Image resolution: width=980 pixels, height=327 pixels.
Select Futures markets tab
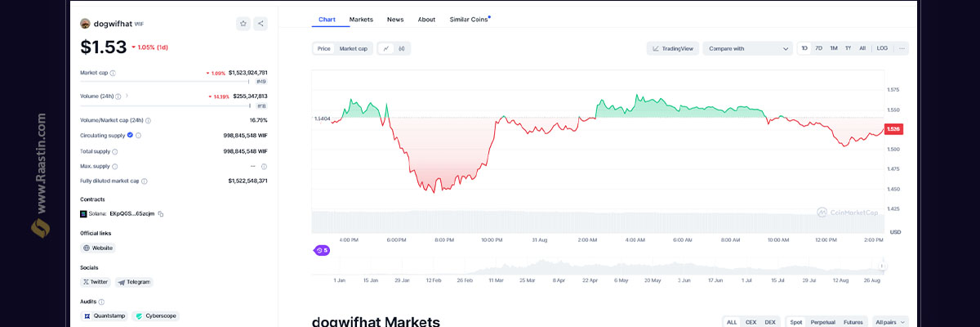[x=853, y=322]
